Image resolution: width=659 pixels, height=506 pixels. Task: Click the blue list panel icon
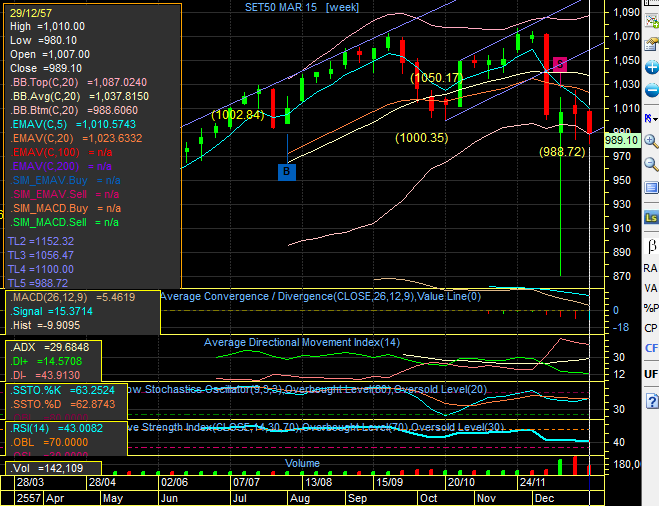point(651,188)
